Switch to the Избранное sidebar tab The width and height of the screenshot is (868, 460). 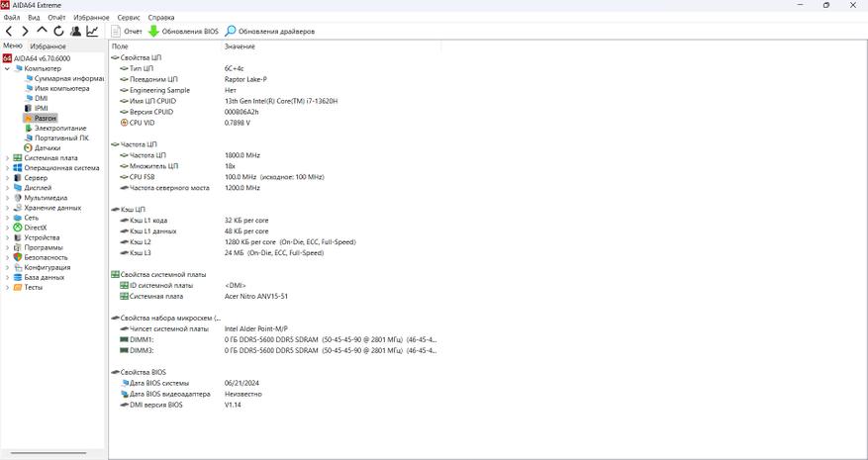[48, 46]
